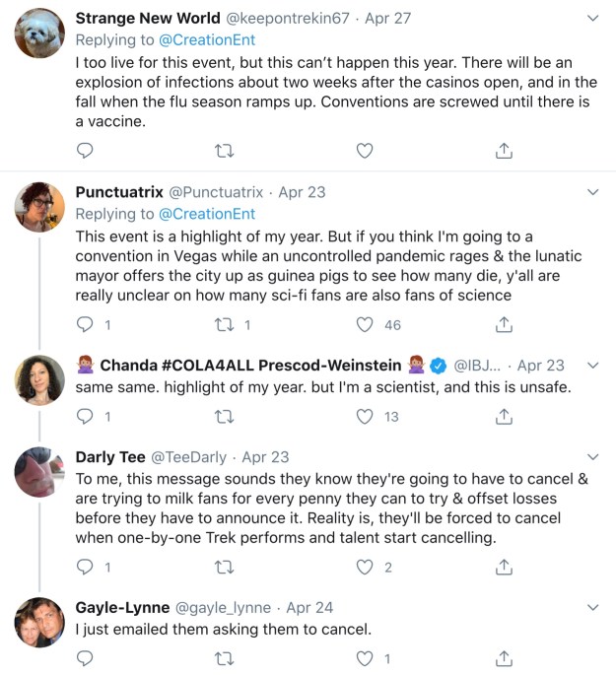Open options chevron on Darly Tee's tweet

pyautogui.click(x=592, y=457)
